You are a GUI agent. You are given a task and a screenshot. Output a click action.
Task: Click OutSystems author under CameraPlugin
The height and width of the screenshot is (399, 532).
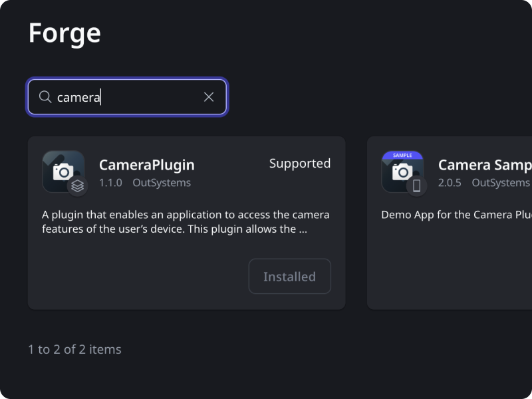(161, 183)
